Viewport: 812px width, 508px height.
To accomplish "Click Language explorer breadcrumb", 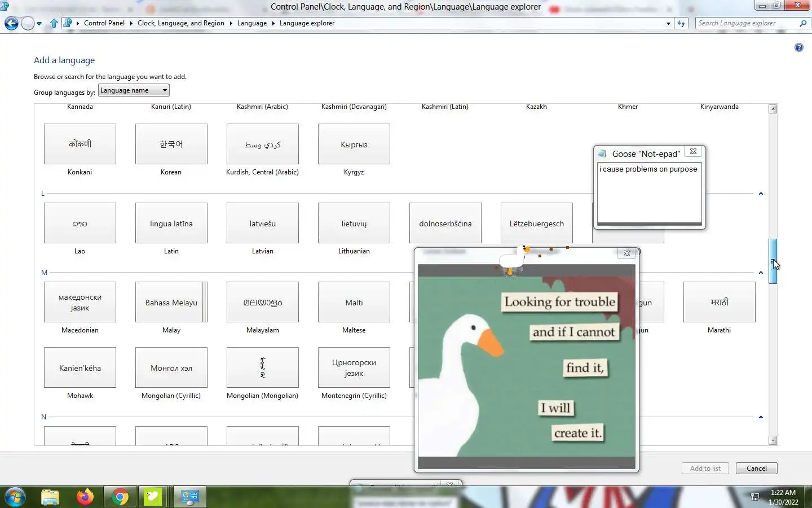I will (307, 23).
